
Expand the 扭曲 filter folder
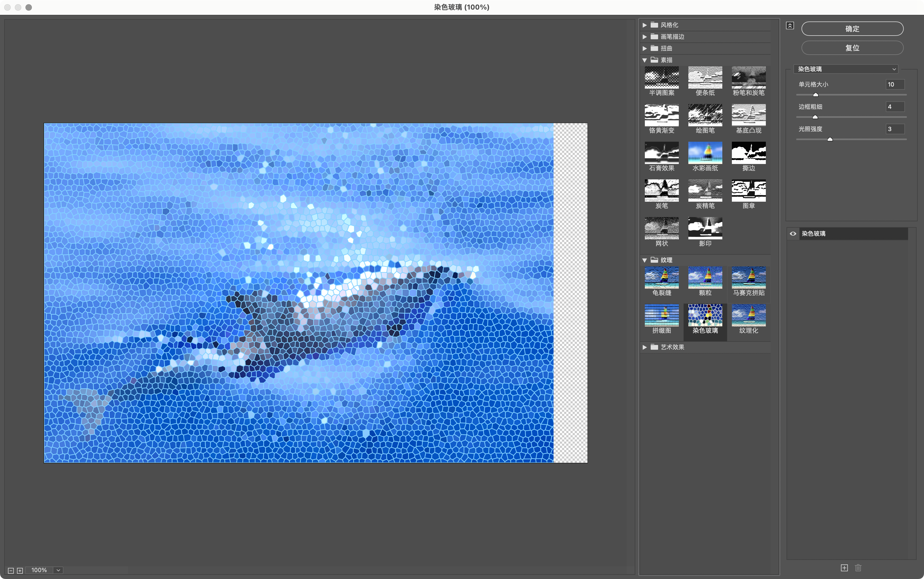click(x=645, y=48)
